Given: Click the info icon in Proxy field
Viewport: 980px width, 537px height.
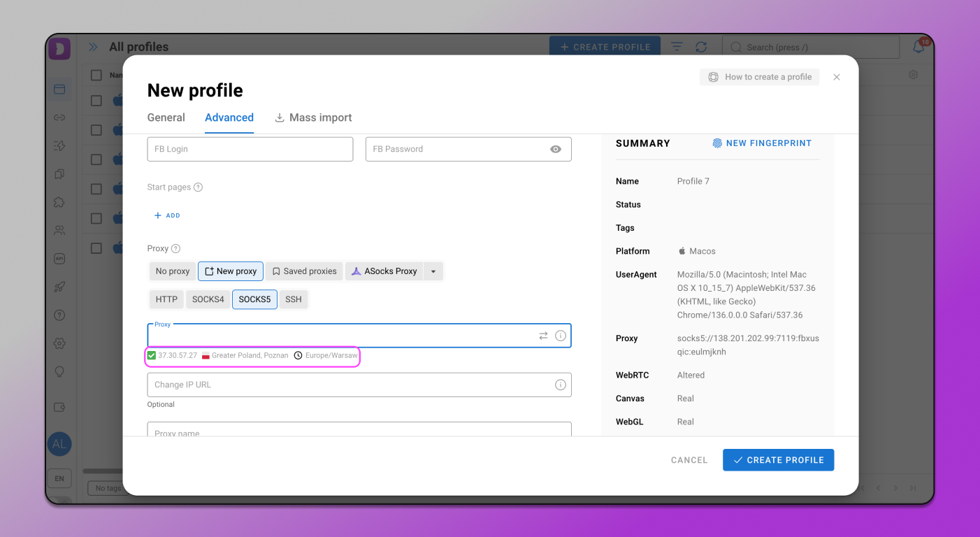Looking at the screenshot, I should (x=561, y=336).
